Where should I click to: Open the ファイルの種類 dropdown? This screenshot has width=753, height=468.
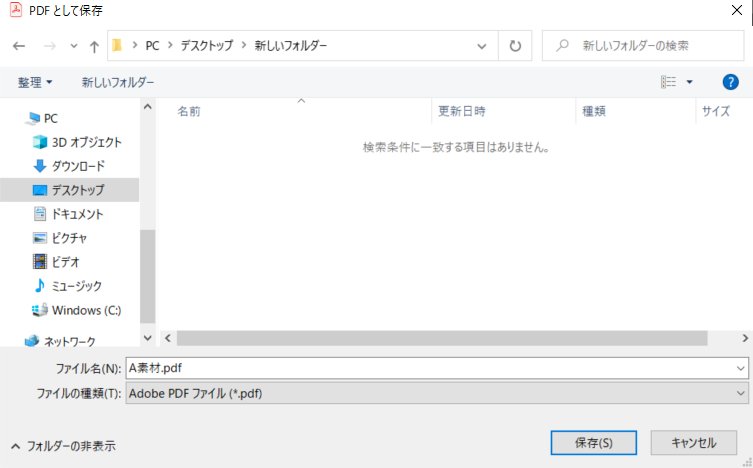point(437,393)
